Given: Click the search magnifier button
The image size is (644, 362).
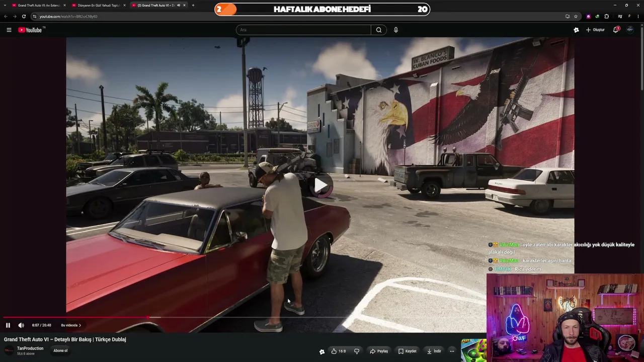Looking at the screenshot, I should click(379, 30).
